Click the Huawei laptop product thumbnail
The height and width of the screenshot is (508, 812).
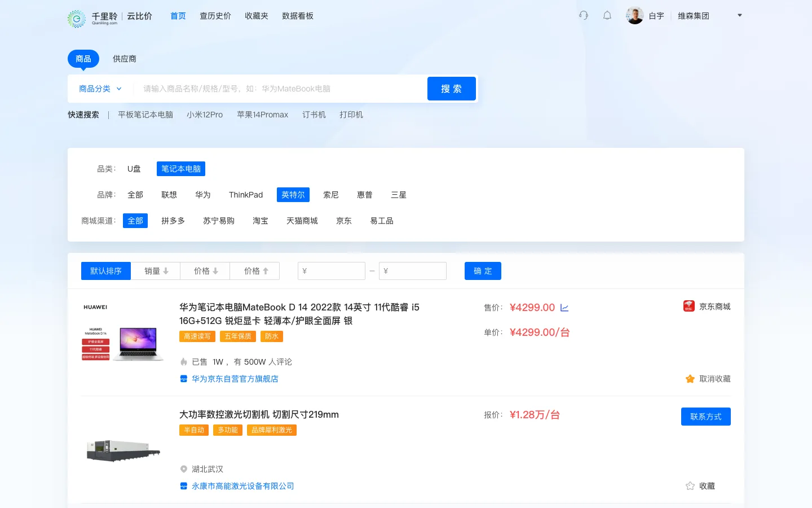click(x=123, y=332)
